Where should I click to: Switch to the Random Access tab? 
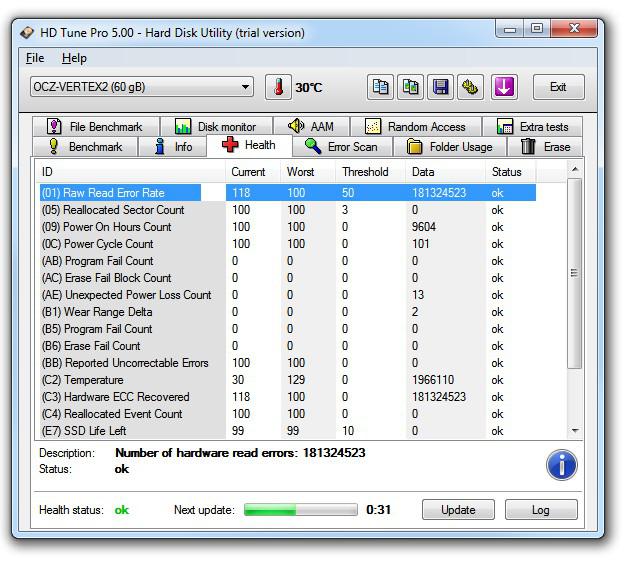(x=416, y=127)
